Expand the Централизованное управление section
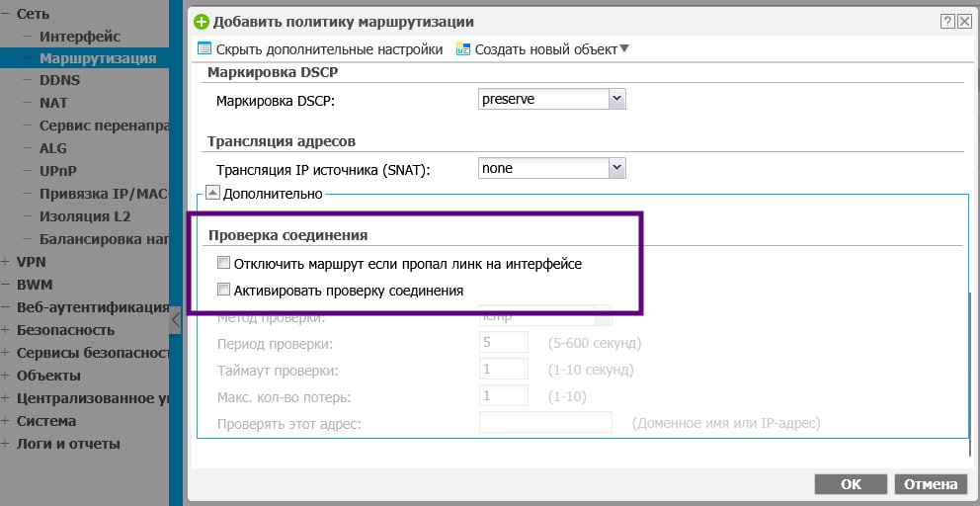980x506 pixels. click(x=5, y=398)
